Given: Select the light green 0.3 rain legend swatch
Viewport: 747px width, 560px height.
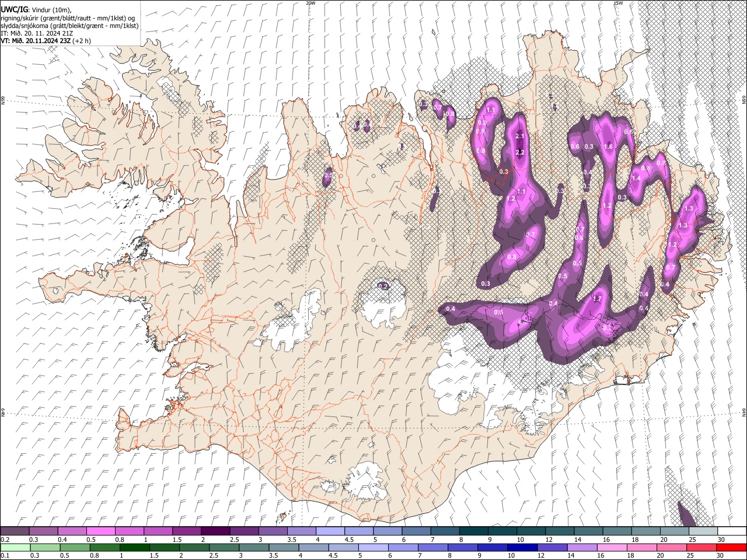Looking at the screenshot, I should (x=45, y=547).
